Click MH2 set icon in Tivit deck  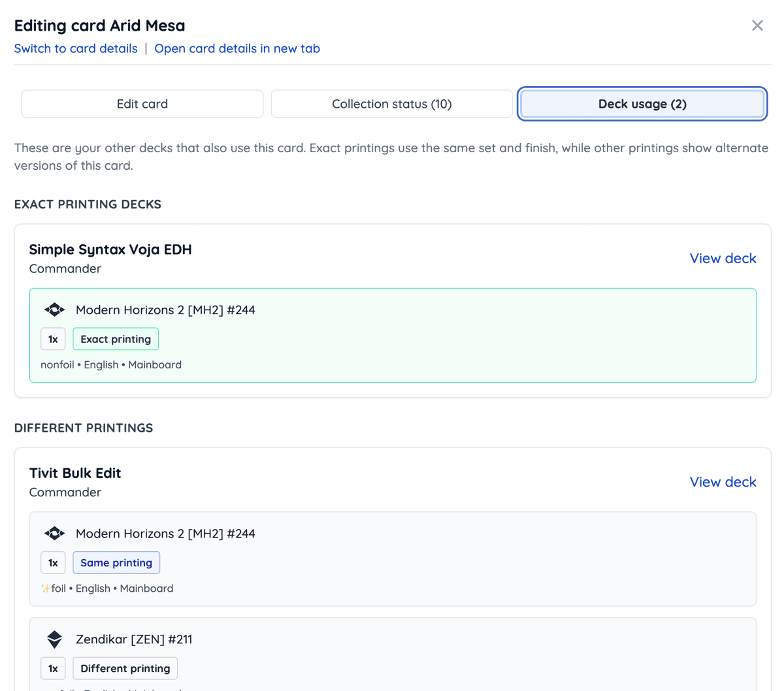point(54,534)
